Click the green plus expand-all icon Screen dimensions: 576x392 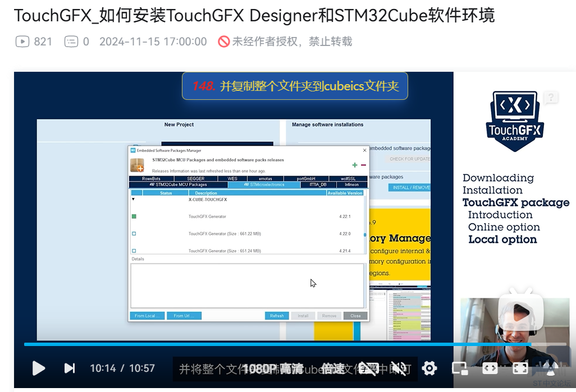354,165
